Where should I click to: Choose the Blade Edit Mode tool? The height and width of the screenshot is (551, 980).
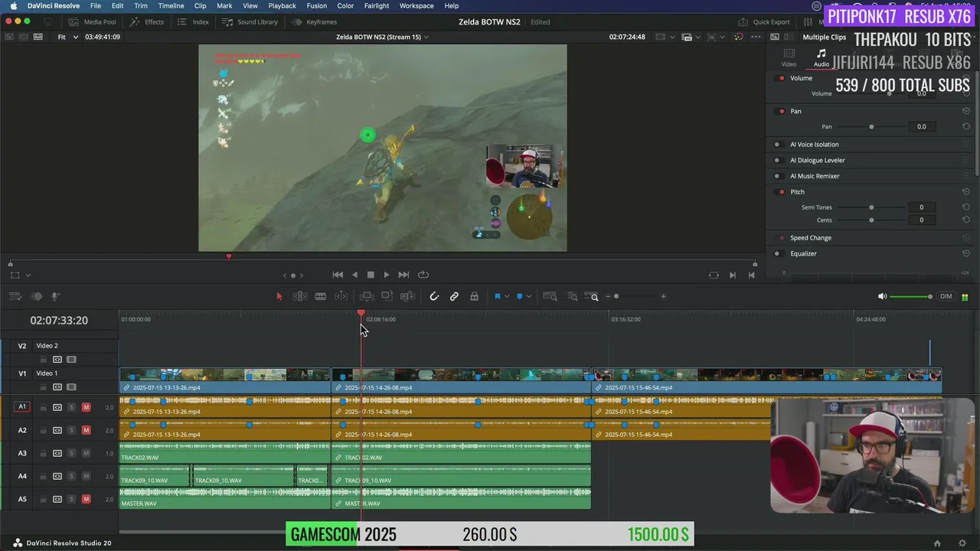click(x=321, y=296)
